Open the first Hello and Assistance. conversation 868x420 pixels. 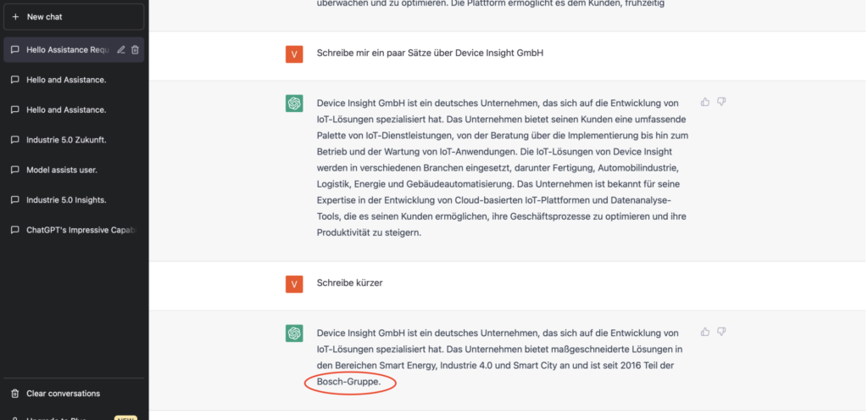coord(74,80)
